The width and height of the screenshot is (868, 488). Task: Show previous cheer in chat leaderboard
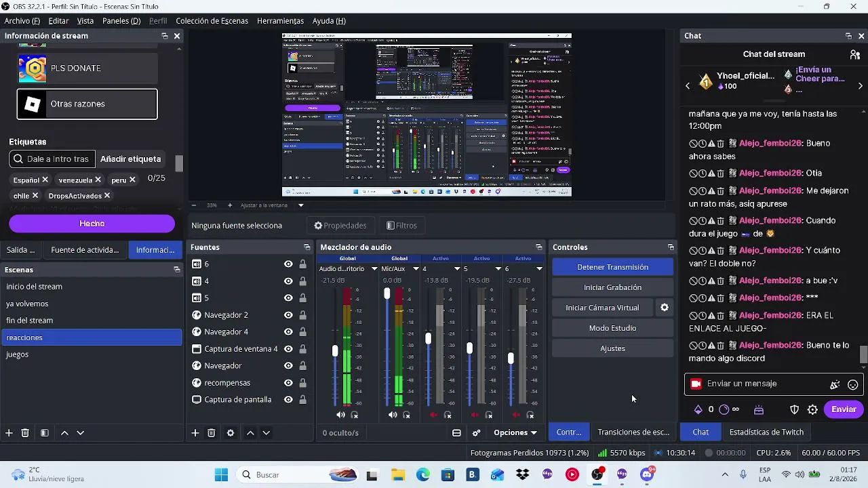pyautogui.click(x=688, y=86)
